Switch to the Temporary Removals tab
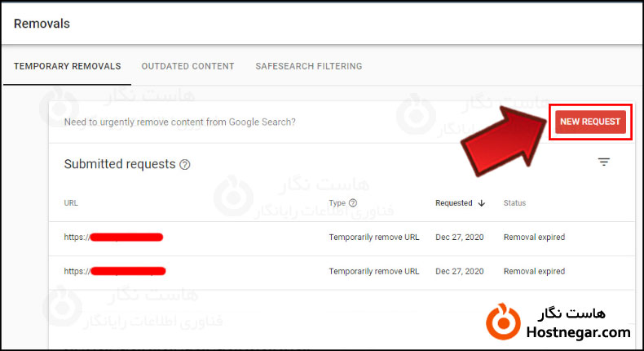Viewport: 644px width, 351px height. tap(67, 66)
